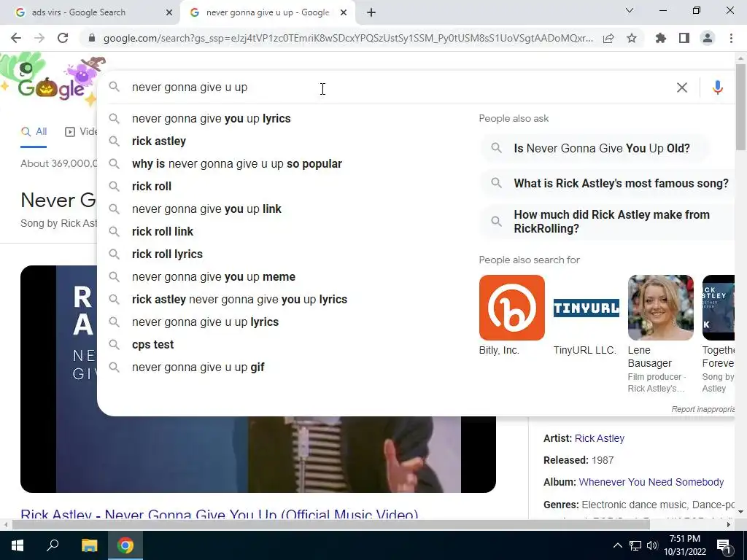
Task: Click the browser Back arrow
Action: coord(16,38)
